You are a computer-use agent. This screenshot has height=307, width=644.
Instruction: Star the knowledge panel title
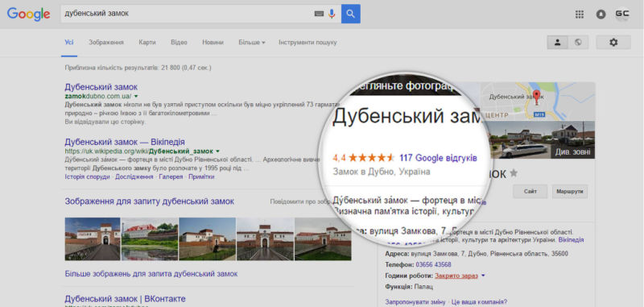coord(514,173)
